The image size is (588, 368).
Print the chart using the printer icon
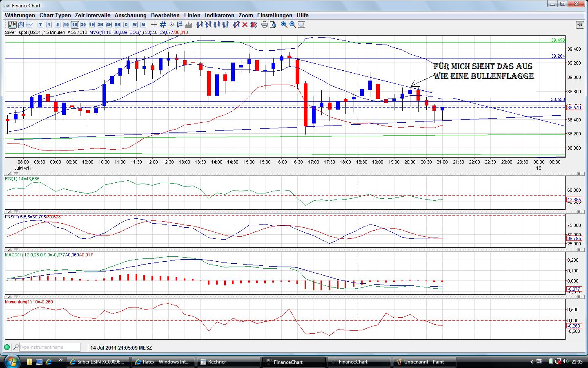click(264, 25)
